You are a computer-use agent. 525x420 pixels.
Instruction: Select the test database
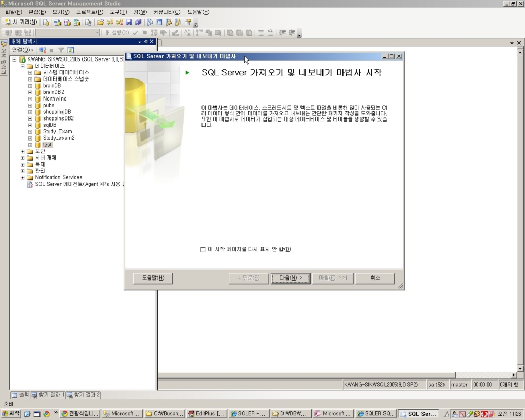(x=47, y=145)
